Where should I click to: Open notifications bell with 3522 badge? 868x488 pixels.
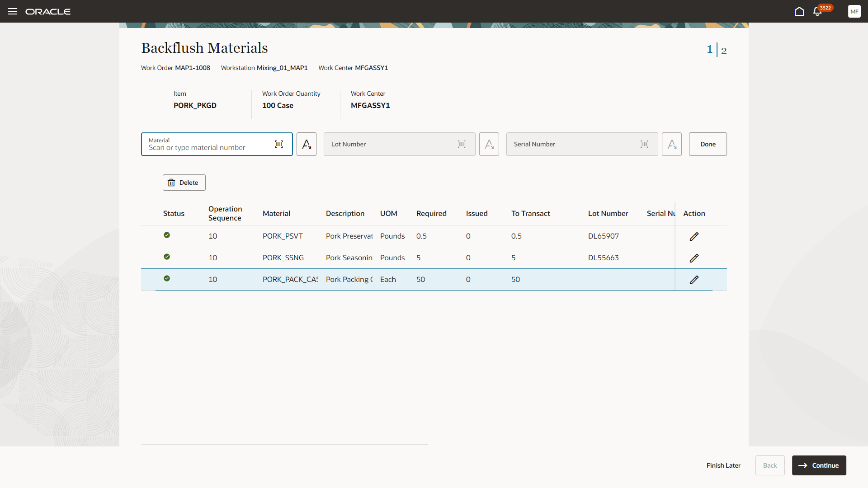[x=817, y=11]
